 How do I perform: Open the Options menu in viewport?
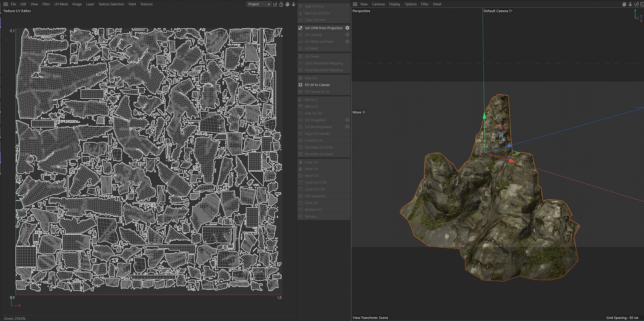(x=410, y=4)
